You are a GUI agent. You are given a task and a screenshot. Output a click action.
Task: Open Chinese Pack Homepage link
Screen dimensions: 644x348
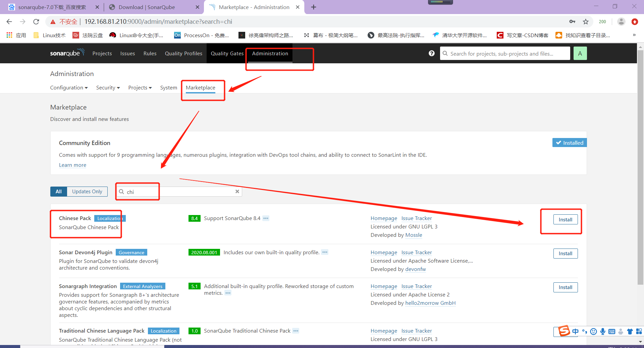pyautogui.click(x=384, y=218)
